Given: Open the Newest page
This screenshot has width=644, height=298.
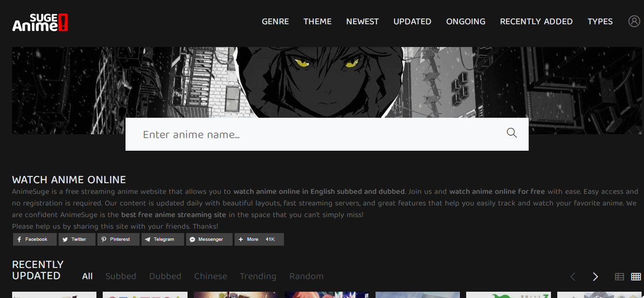Looking at the screenshot, I should (362, 21).
